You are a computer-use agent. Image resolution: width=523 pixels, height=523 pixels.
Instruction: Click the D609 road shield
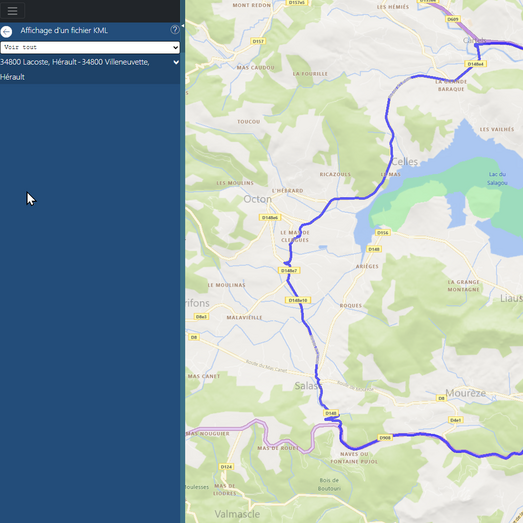453,19
